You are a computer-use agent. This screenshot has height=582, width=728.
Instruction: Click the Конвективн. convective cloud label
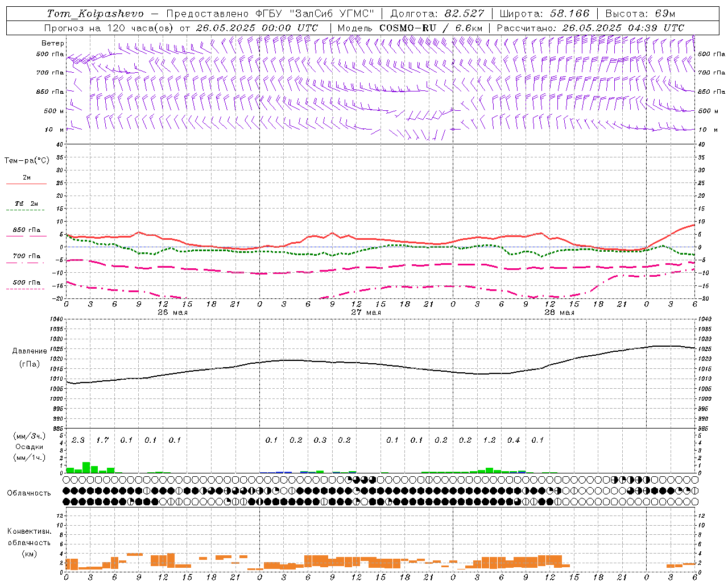click(x=29, y=531)
